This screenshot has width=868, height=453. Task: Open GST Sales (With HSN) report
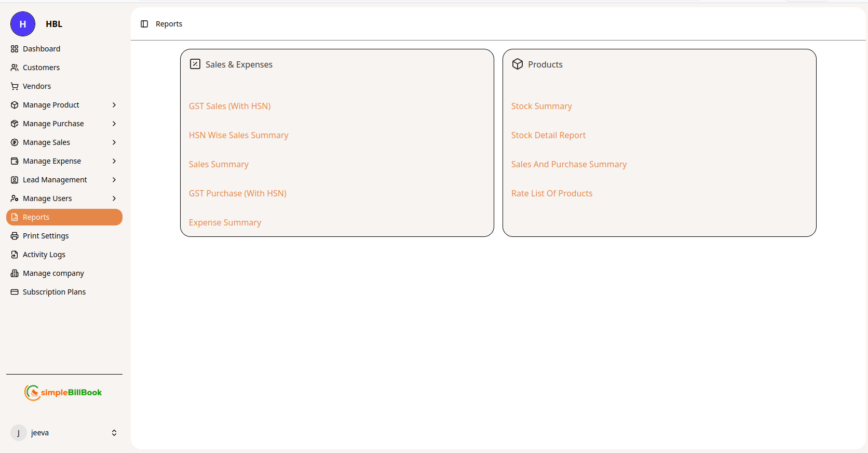pyautogui.click(x=229, y=106)
